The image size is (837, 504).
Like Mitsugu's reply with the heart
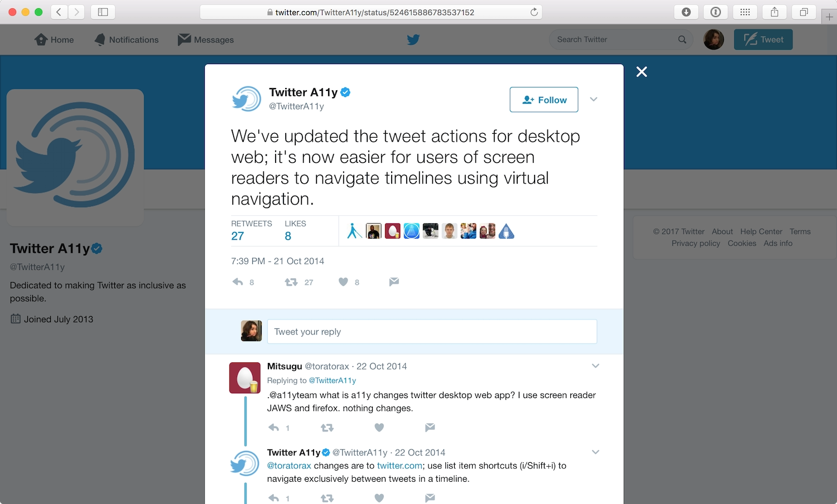click(379, 427)
